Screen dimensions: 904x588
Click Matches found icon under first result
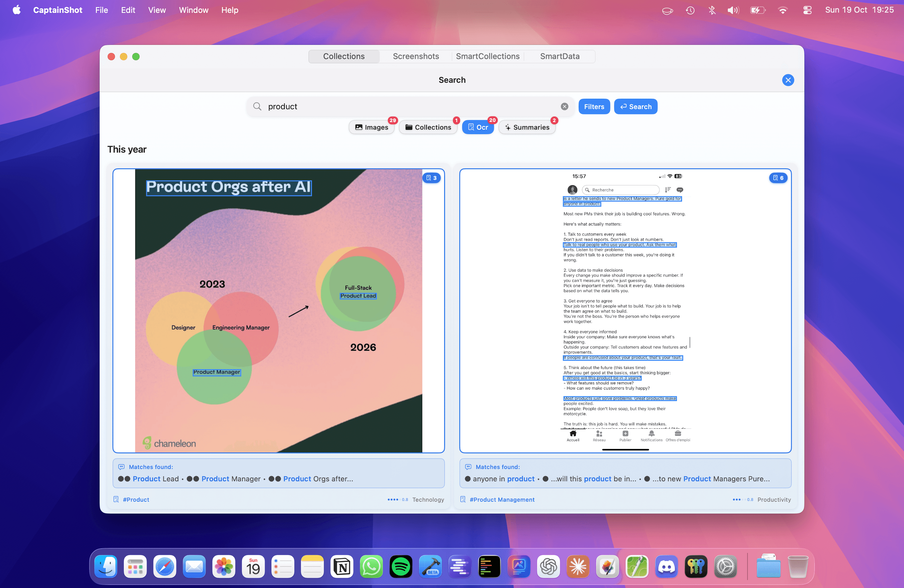(121, 467)
